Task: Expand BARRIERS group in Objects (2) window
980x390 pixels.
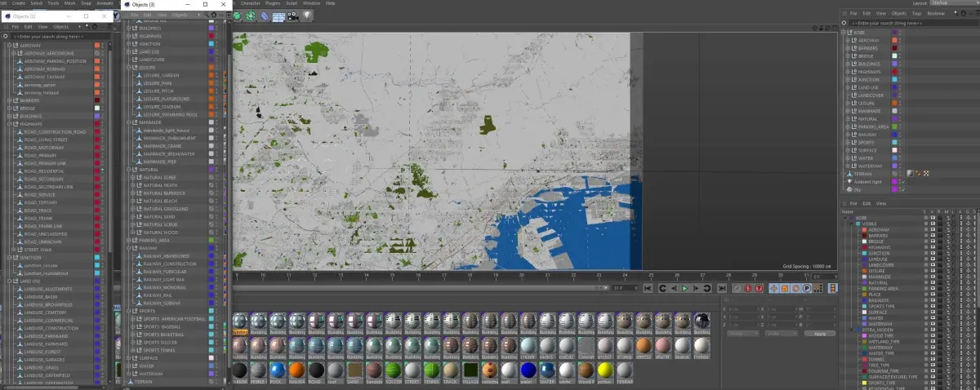Action: tap(9, 100)
